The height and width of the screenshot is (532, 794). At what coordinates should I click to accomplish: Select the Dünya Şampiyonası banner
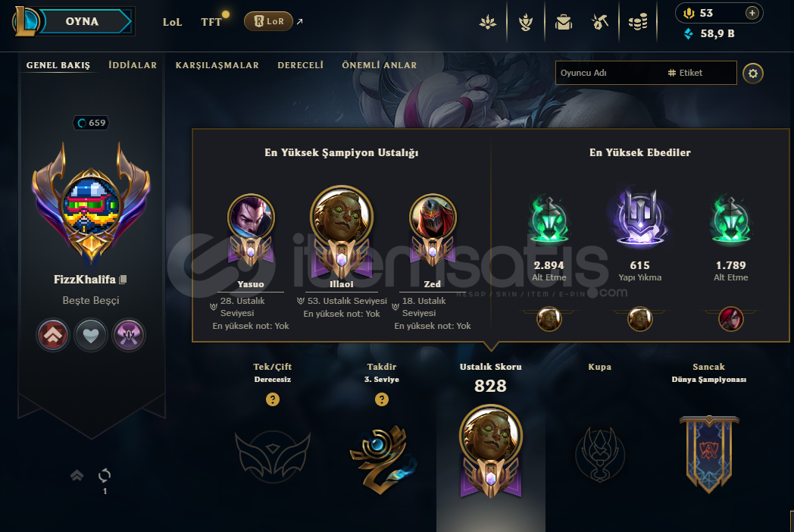(709, 454)
